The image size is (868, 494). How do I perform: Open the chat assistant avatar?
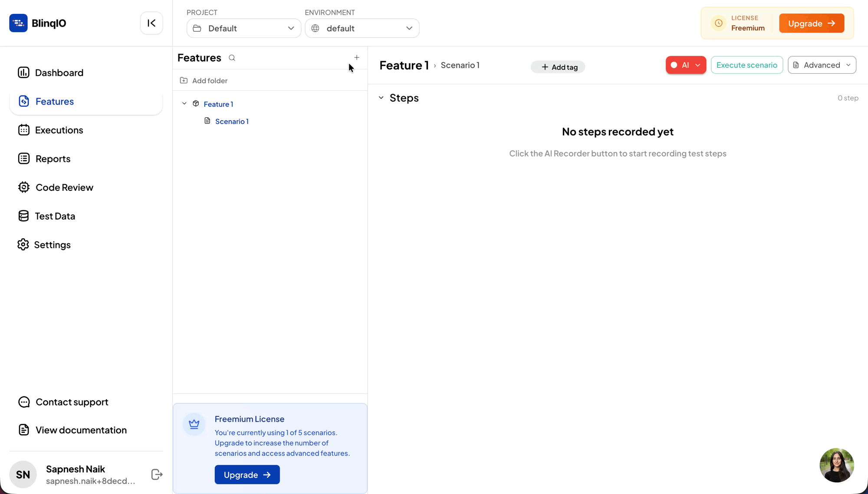pyautogui.click(x=836, y=465)
